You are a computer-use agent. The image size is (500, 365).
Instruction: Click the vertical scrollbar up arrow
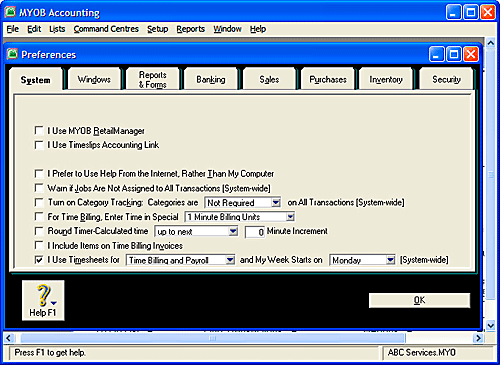click(490, 43)
